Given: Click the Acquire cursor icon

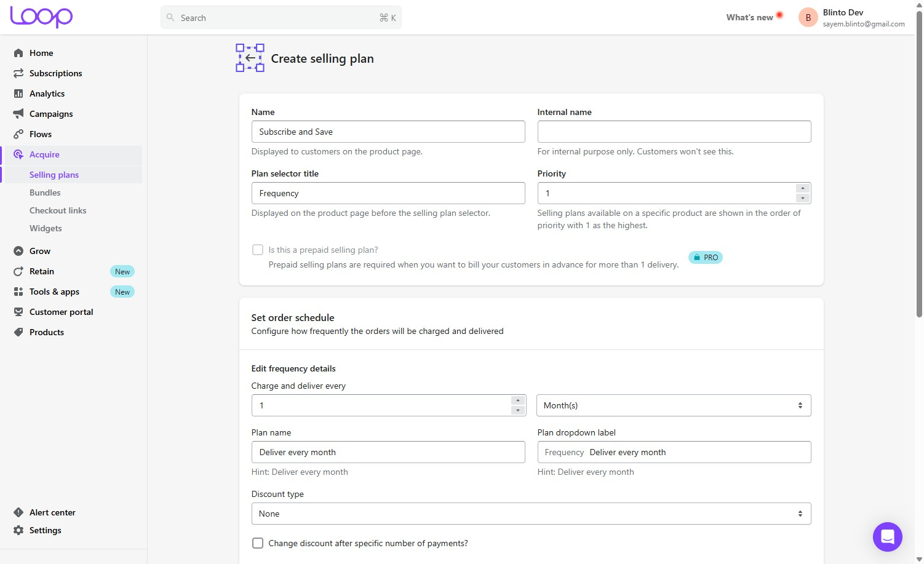Looking at the screenshot, I should tap(18, 154).
